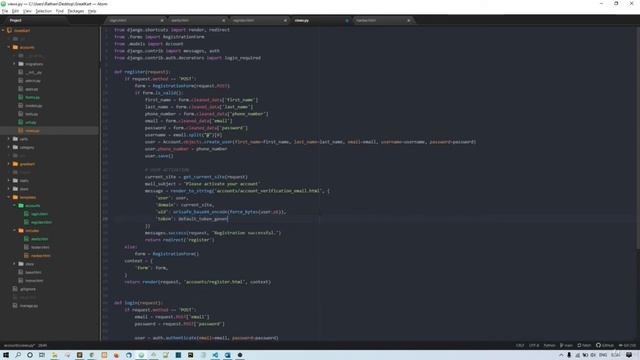640x360 pixels.
Task: Close the first editor tab login.html
Action: tap(162, 20)
